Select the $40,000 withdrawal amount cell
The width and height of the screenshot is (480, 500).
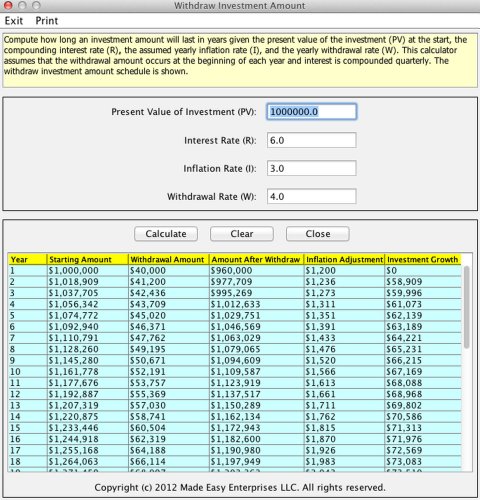169,270
